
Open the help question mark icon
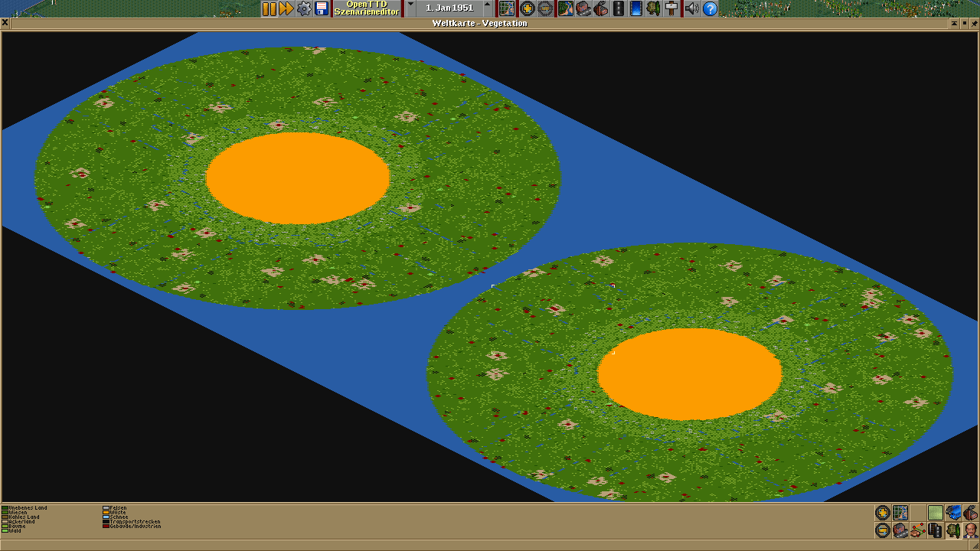point(710,8)
